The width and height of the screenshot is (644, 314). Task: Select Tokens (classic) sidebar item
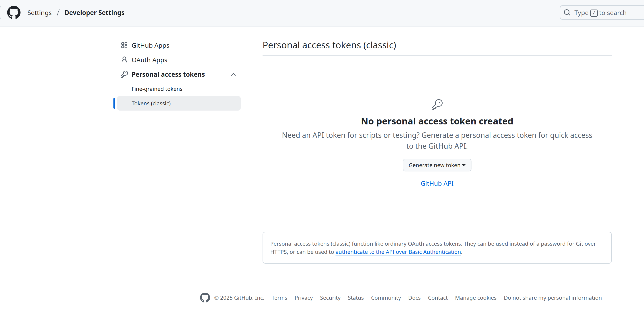click(x=179, y=103)
